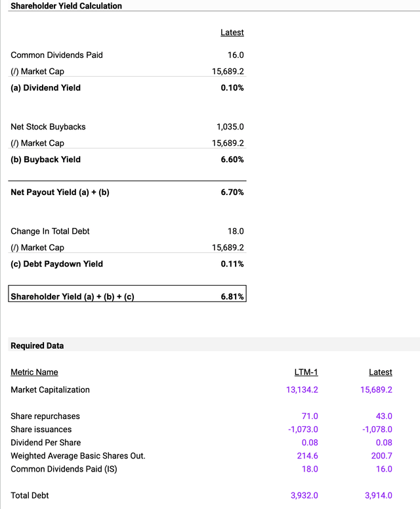Click the Required Data section header
Screen dimensions: 420x509
[37, 345]
